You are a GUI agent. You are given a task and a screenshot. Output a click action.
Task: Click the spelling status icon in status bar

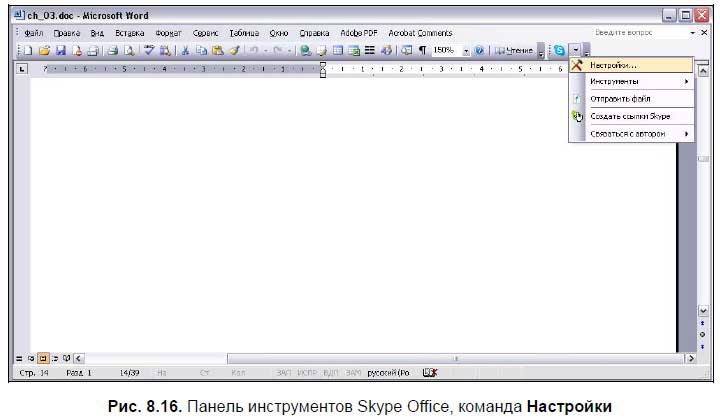(430, 372)
